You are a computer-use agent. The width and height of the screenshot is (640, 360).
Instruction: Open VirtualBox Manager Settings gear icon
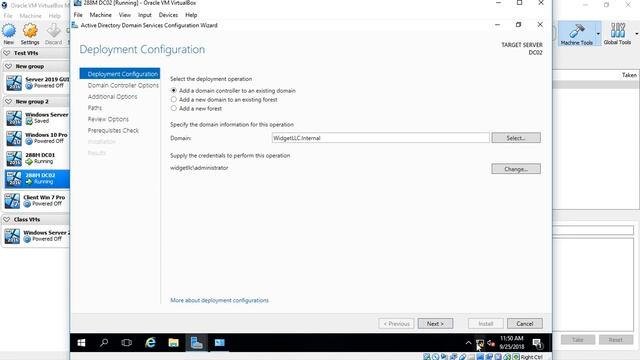tap(30, 31)
